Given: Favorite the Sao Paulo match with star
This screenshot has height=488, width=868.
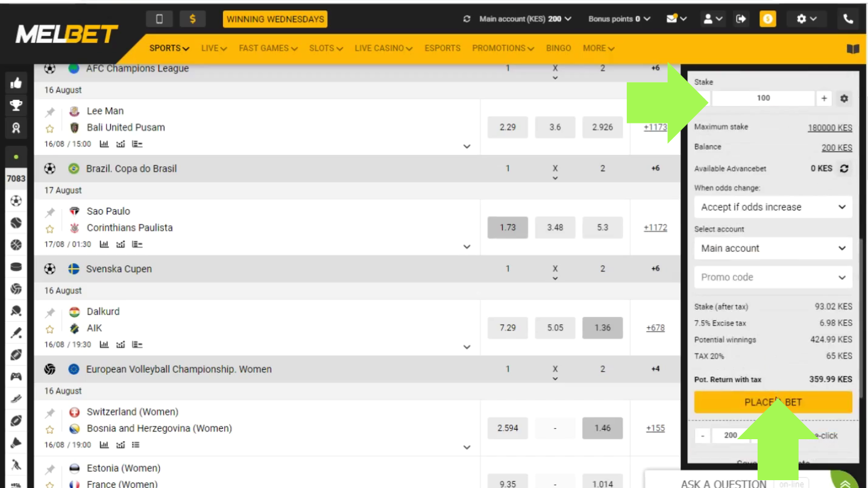Looking at the screenshot, I should pos(50,229).
